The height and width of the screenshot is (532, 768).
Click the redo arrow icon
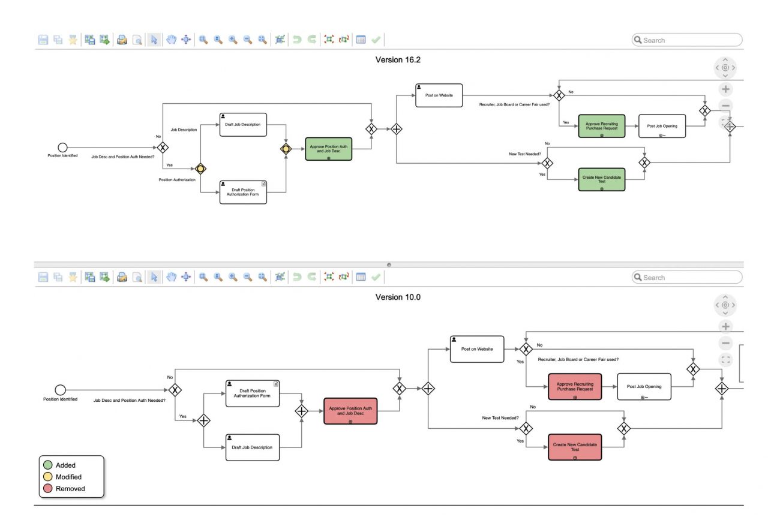coord(311,40)
